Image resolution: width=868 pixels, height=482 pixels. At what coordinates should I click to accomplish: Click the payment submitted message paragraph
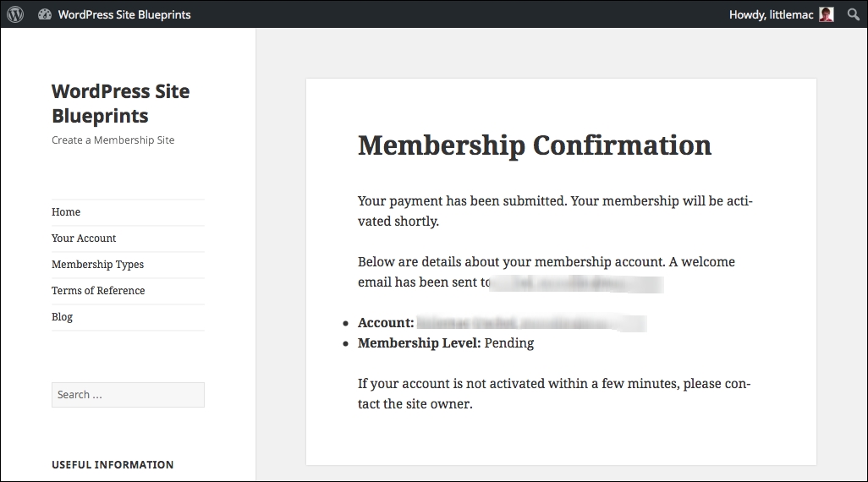click(x=555, y=211)
